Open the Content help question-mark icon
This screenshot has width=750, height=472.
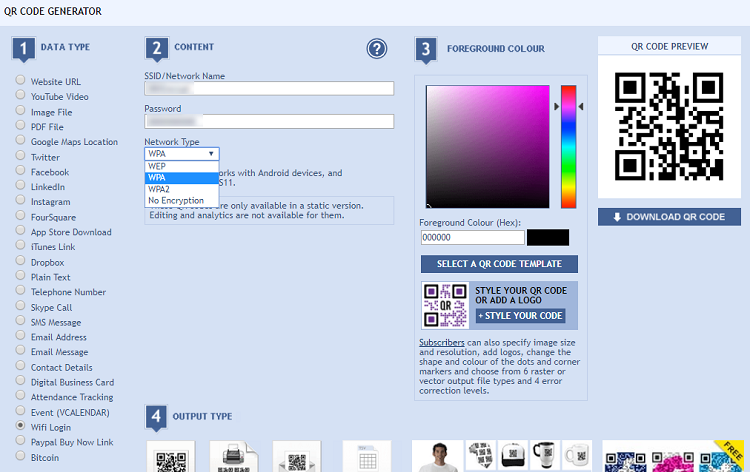376,48
